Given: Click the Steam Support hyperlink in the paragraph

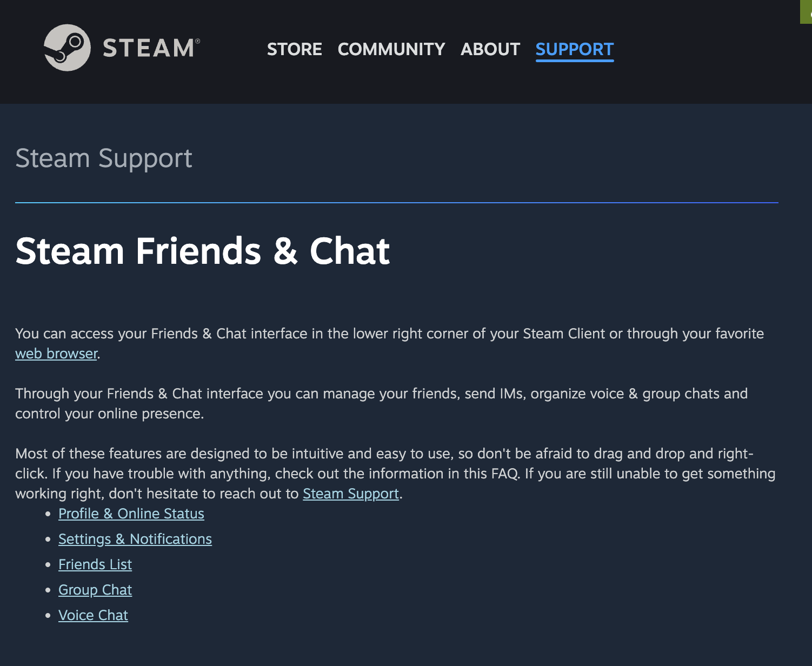Looking at the screenshot, I should tap(350, 494).
